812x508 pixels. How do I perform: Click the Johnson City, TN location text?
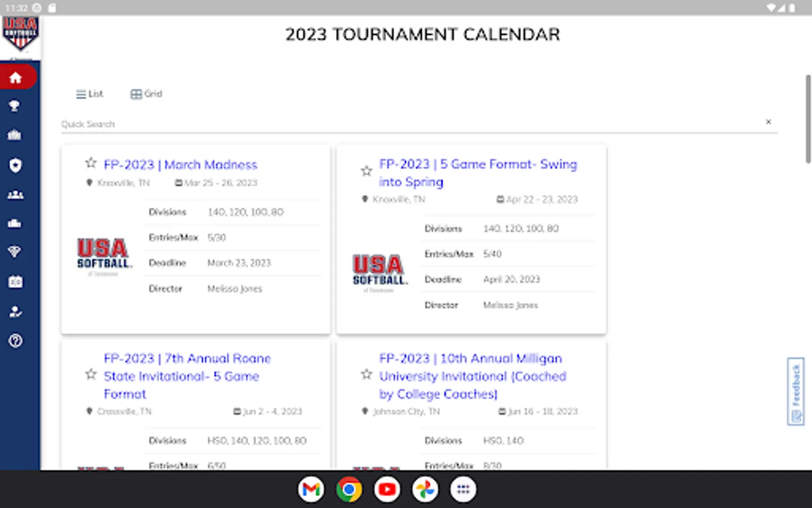tap(406, 411)
